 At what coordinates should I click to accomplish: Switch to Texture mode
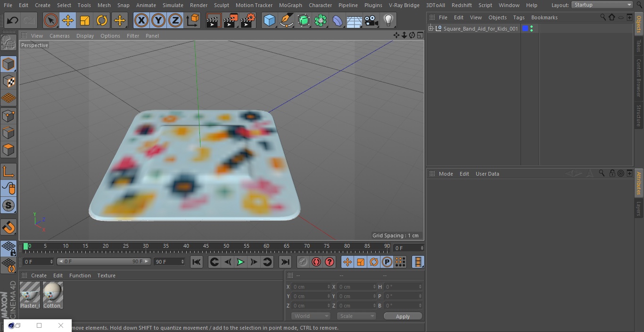(x=8, y=81)
